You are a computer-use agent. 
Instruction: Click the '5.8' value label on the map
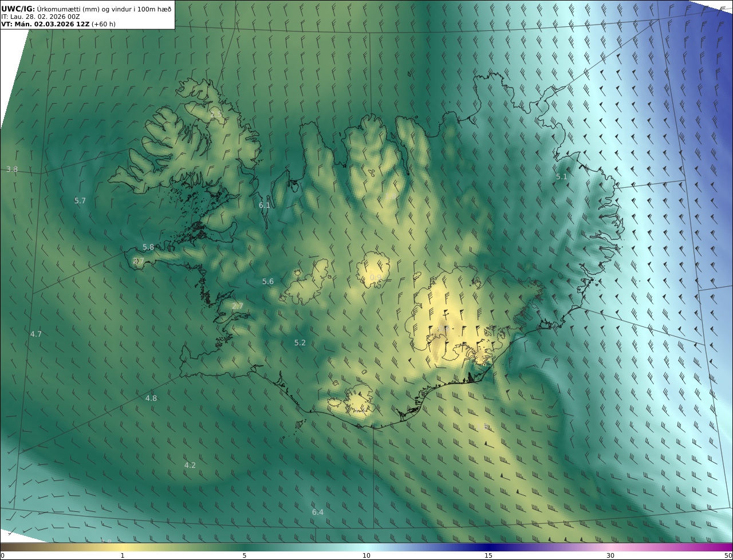(x=148, y=247)
